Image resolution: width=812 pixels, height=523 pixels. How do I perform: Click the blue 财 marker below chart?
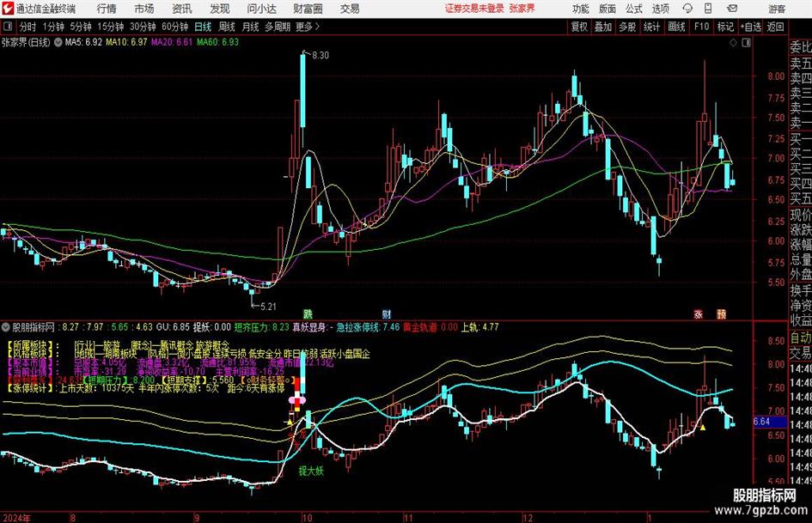[x=387, y=313]
